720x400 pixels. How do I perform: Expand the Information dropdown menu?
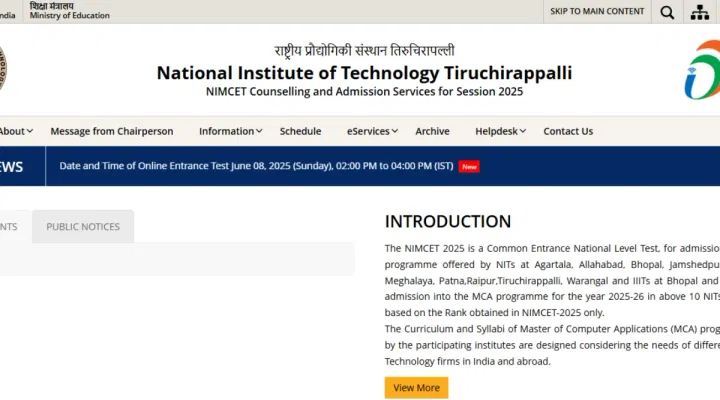click(230, 131)
